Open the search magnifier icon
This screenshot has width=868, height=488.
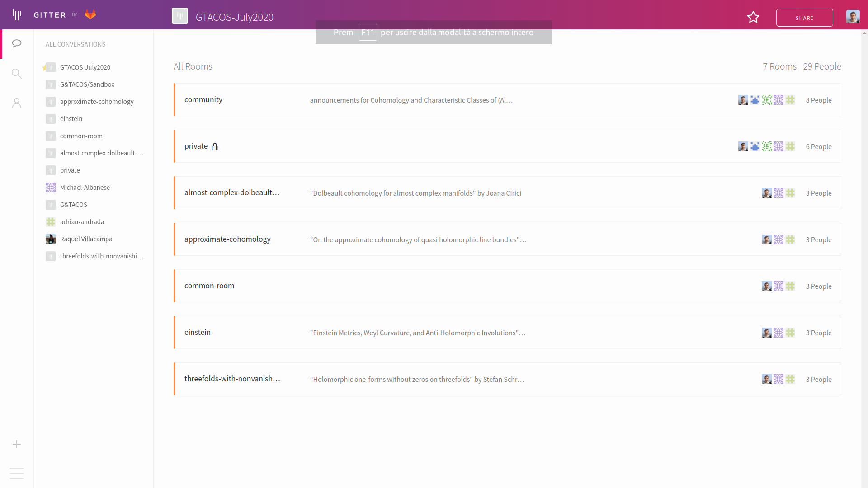[17, 73]
